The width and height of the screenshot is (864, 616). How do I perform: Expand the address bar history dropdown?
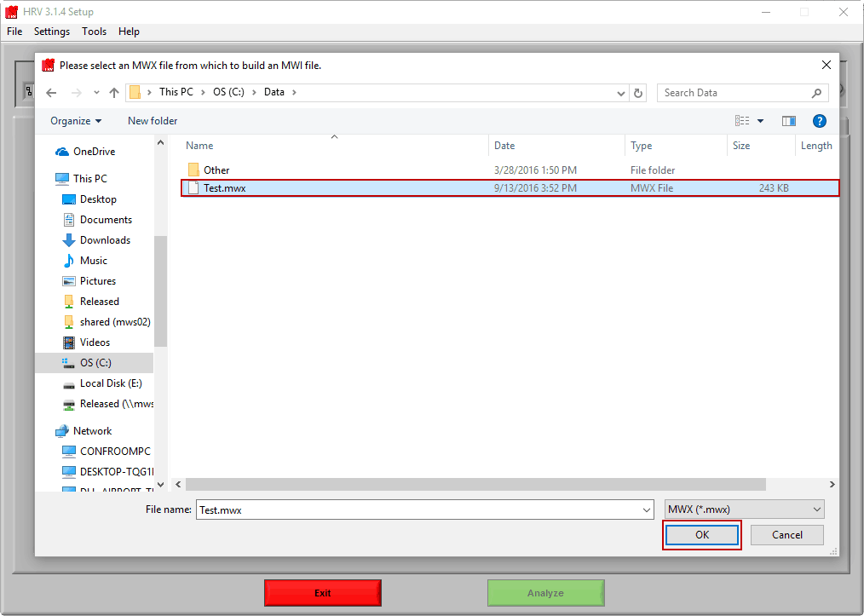(x=621, y=93)
